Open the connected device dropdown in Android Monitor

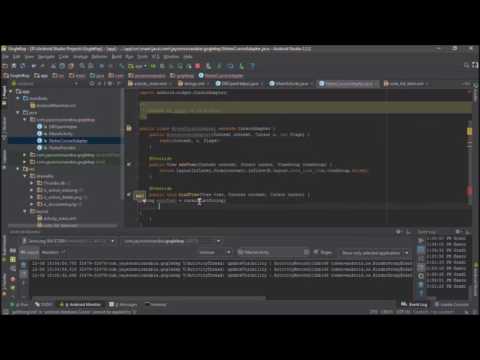(x=69, y=241)
